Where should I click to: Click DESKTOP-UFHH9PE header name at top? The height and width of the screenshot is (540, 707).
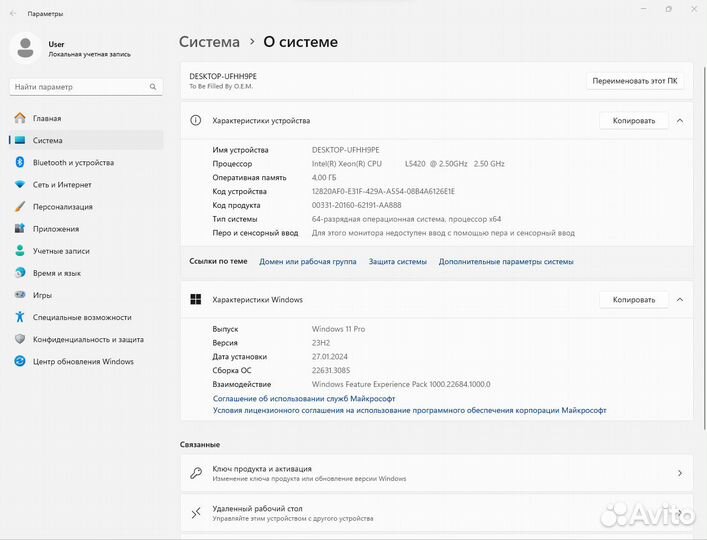point(223,76)
